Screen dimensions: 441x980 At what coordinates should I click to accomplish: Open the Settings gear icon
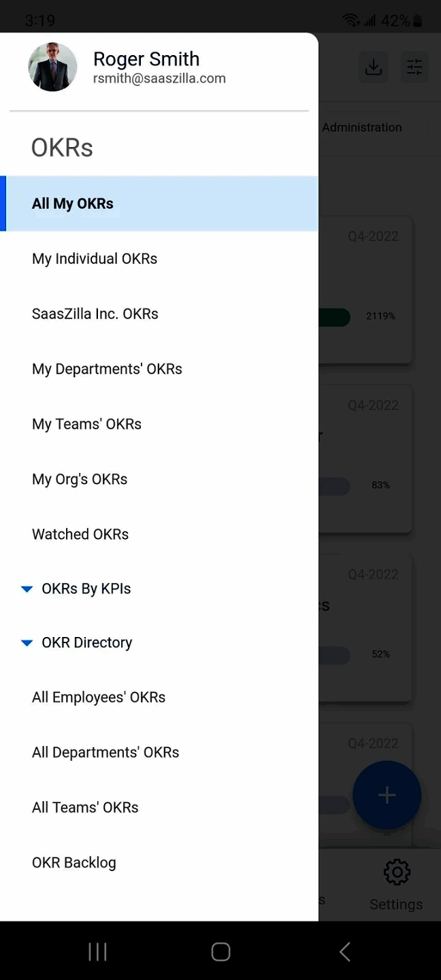coord(397,872)
